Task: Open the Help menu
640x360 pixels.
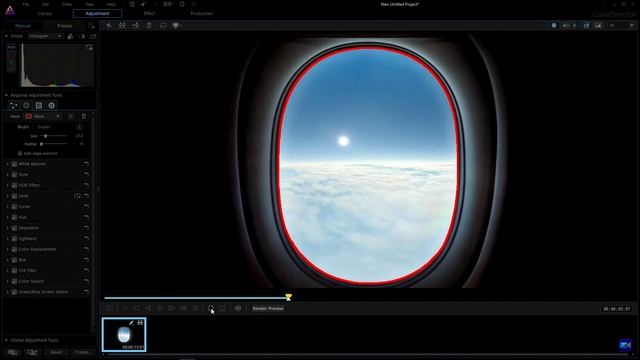Action: pyautogui.click(x=111, y=4)
